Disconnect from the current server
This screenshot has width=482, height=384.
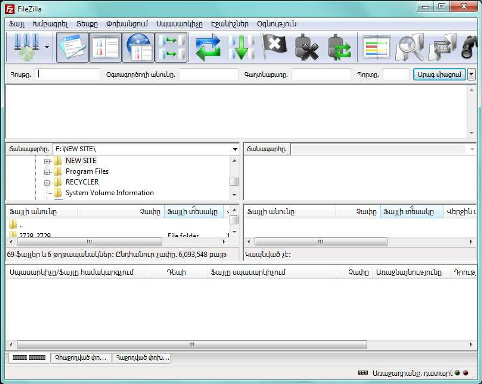[x=307, y=47]
